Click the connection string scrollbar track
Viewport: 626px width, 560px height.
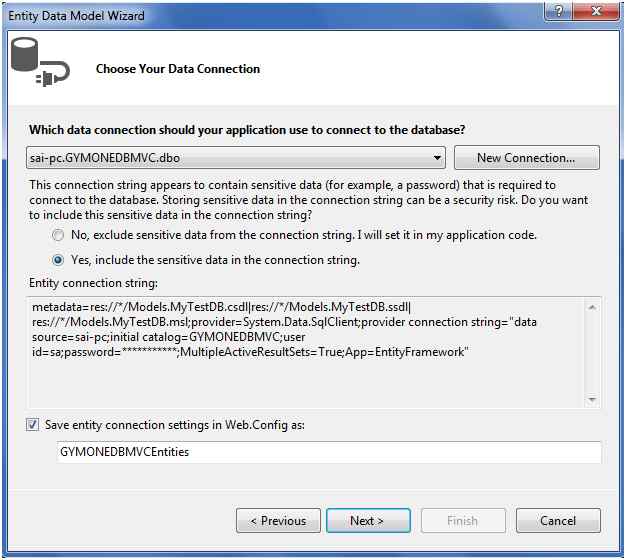(593, 352)
